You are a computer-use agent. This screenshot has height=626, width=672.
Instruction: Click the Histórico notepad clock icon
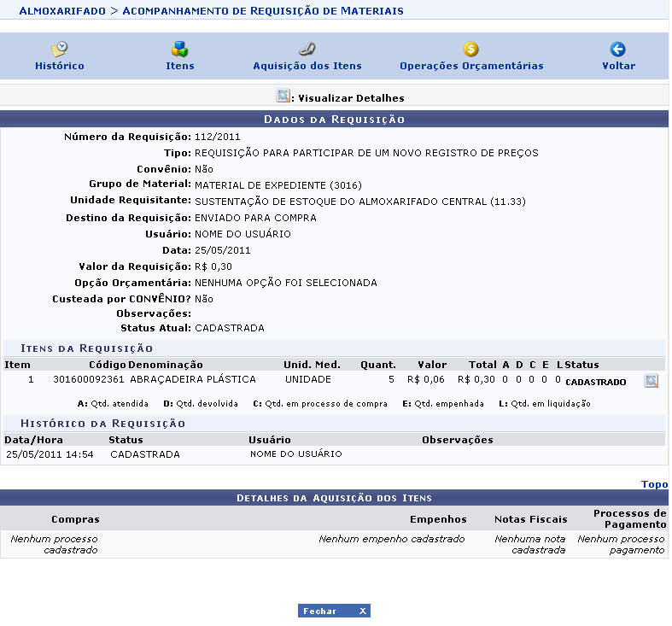click(x=59, y=49)
